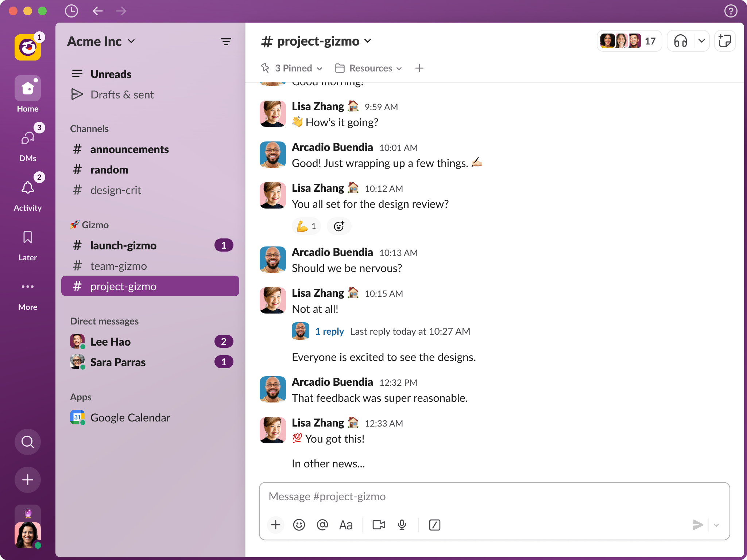Open the Search magnifier icon

pos(28,442)
